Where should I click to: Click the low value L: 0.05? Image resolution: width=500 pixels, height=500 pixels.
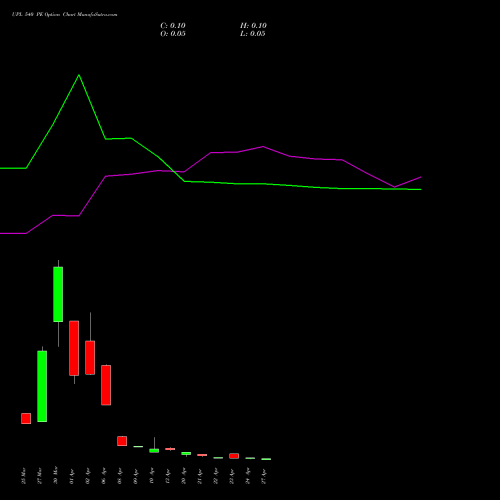point(253,34)
